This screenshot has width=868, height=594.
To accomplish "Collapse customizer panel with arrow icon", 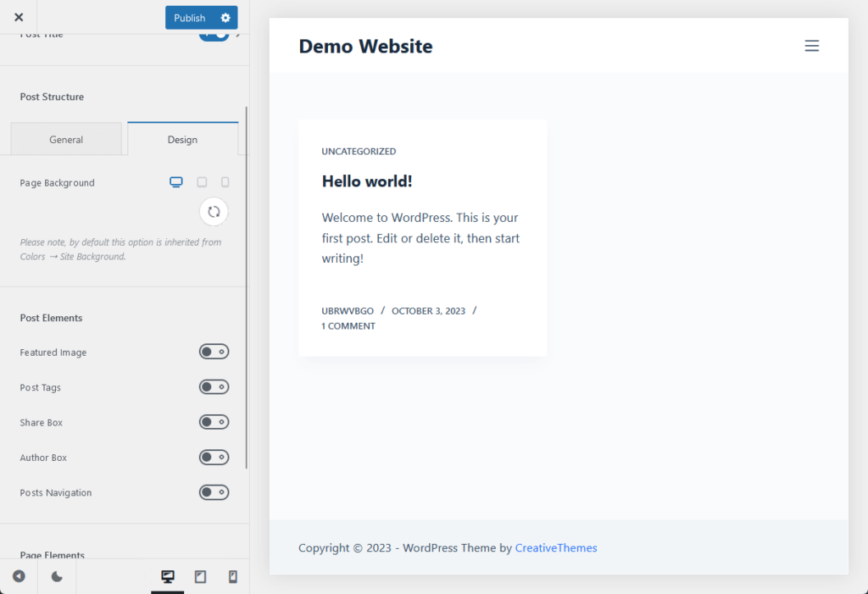I will coord(19,576).
